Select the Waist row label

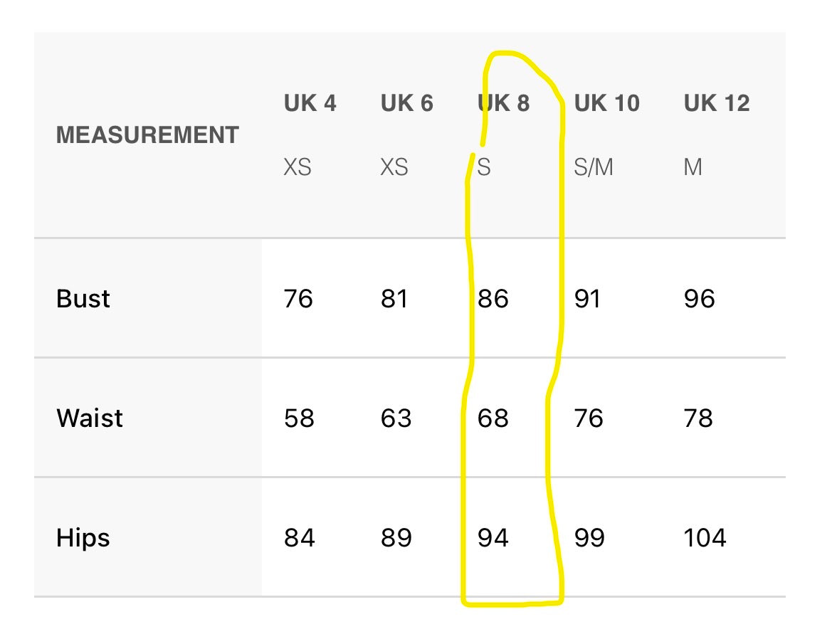click(x=90, y=418)
